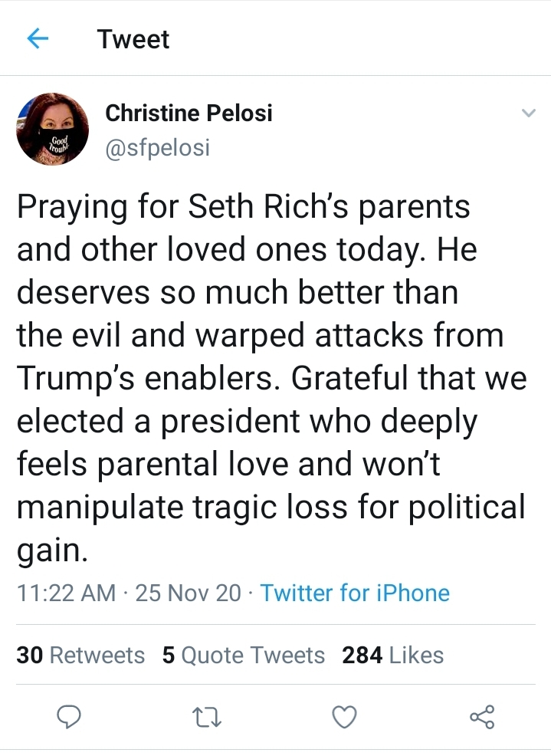Click the 11:22 AM timestamp
The height and width of the screenshot is (756, 551).
66,593
